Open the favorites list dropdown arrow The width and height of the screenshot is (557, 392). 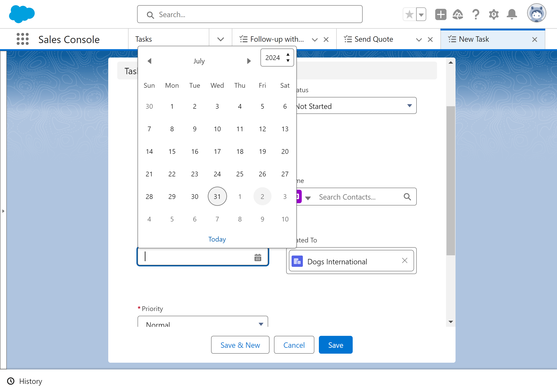421,14
